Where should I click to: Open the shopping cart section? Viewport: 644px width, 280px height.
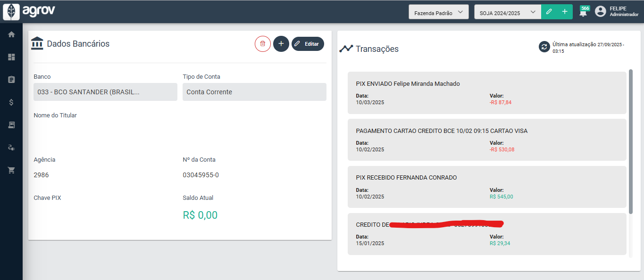coord(11,170)
